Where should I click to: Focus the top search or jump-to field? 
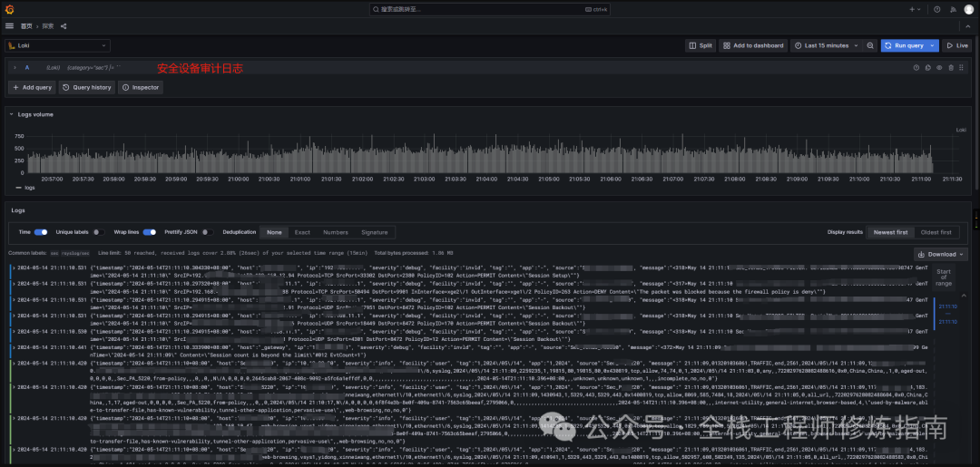[x=489, y=9]
